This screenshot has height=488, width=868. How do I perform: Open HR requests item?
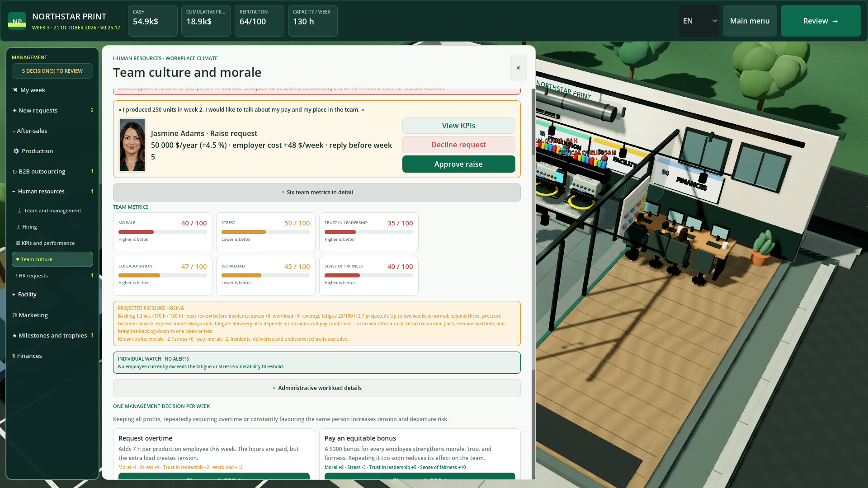(x=52, y=276)
